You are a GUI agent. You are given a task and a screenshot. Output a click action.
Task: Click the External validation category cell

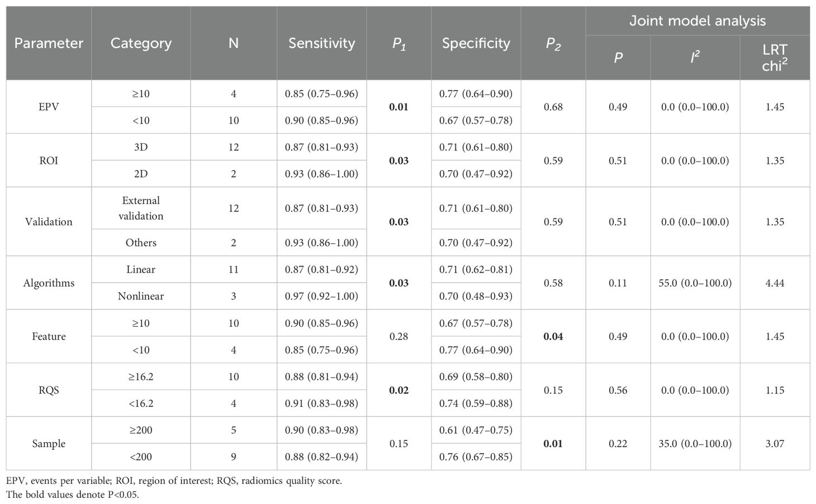141,208
